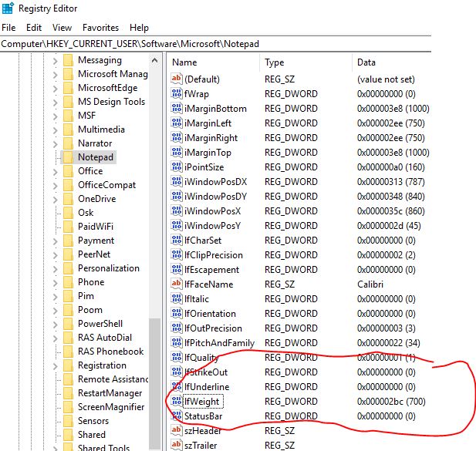
Task: Select the StatusBar value name
Action: point(204,416)
